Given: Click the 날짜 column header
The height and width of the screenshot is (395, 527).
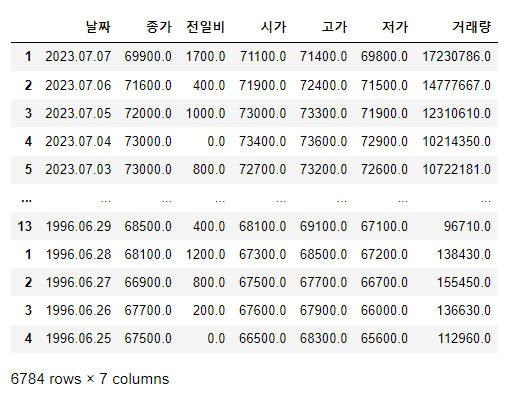Looking at the screenshot, I should click(98, 27).
